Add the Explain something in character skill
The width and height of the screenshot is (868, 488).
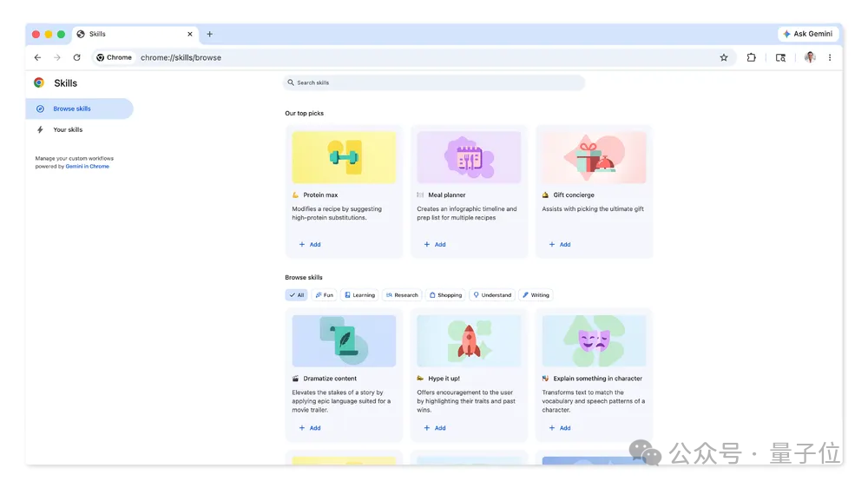560,428
